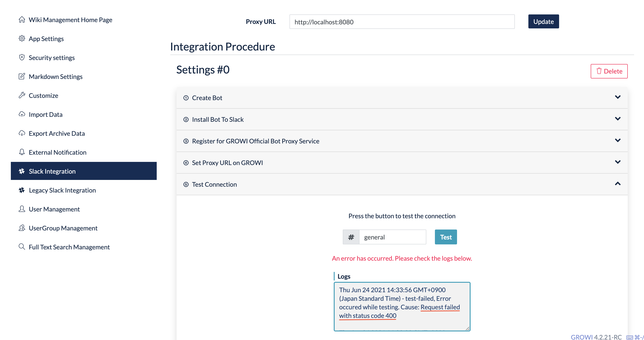Click the Test connection button
Screen dimensions: 644x340
[446, 237]
